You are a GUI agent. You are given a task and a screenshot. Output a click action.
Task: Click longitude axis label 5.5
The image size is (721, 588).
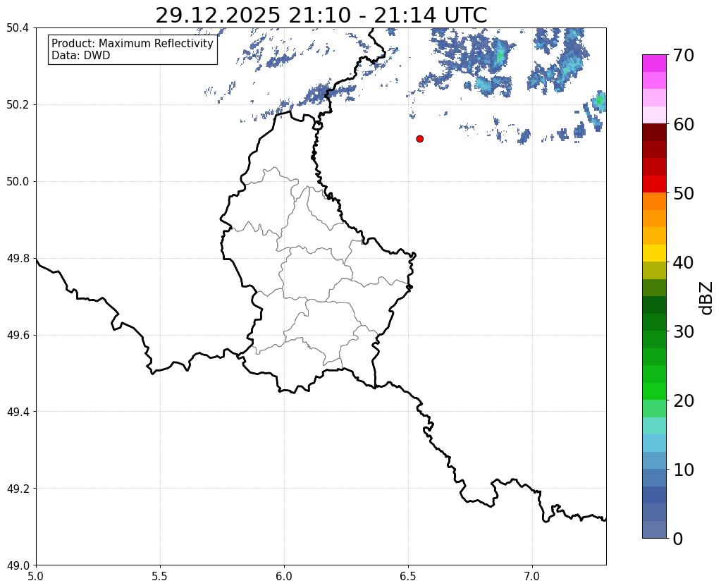click(160, 576)
